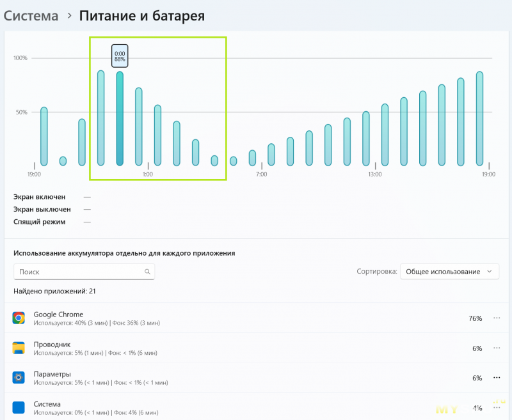This screenshot has height=420, width=512.
Task: Click the 0:00 88% tooltip label
Action: [120, 54]
